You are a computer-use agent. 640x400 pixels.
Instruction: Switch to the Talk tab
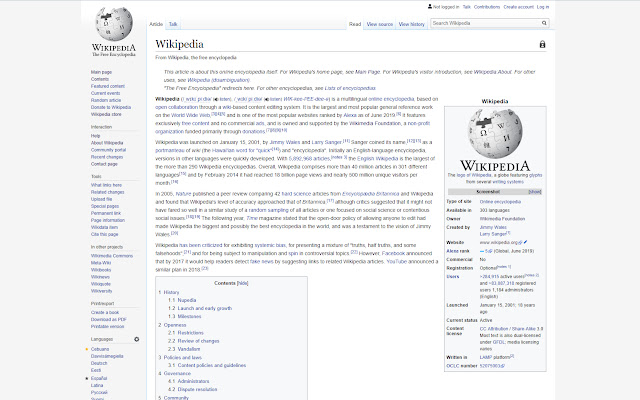click(x=173, y=24)
